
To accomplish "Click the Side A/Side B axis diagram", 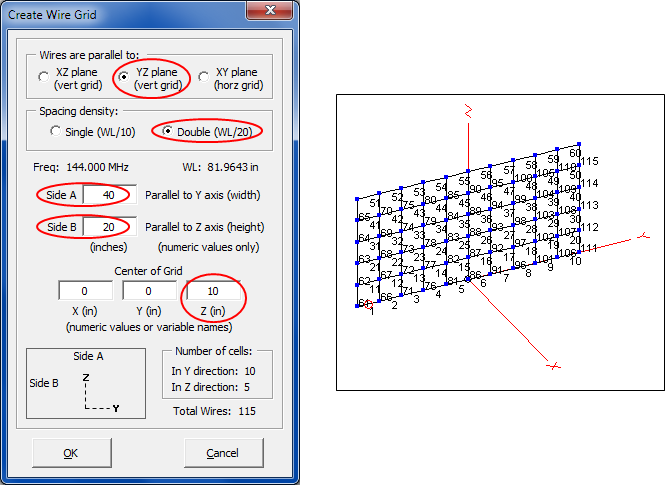I will point(88,385).
